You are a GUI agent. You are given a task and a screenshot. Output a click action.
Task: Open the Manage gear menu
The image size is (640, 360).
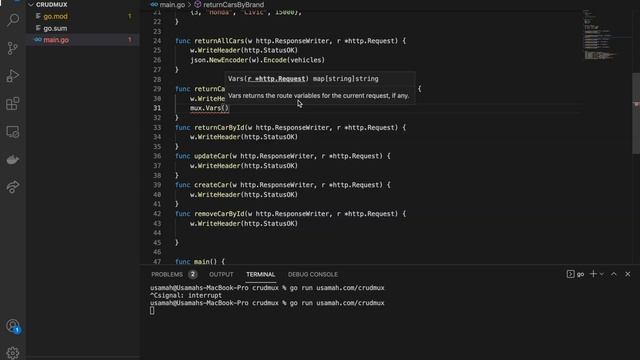pos(13,353)
